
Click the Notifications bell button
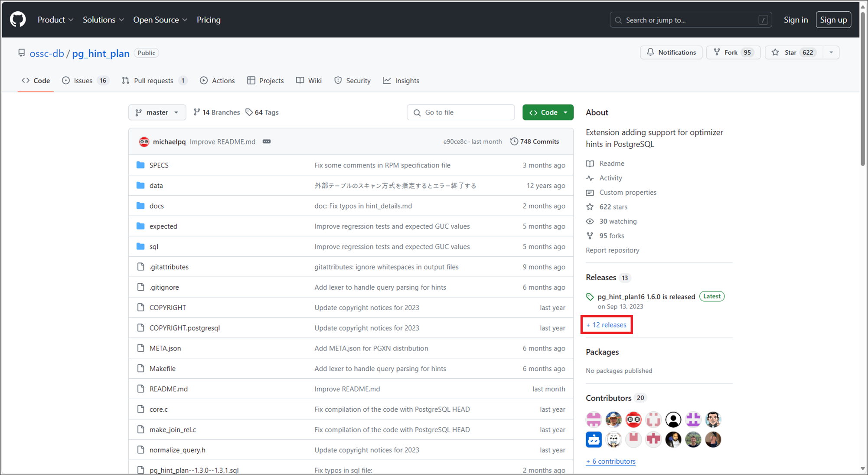pos(671,52)
